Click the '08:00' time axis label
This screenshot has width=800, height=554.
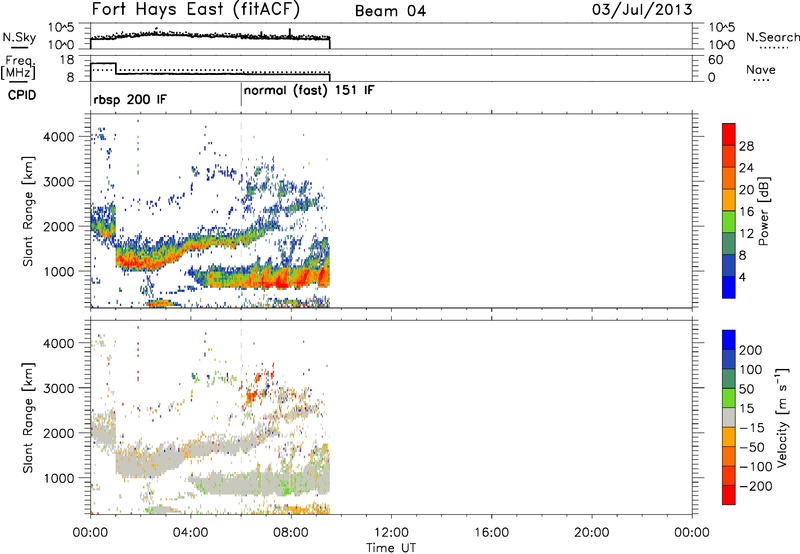click(291, 533)
